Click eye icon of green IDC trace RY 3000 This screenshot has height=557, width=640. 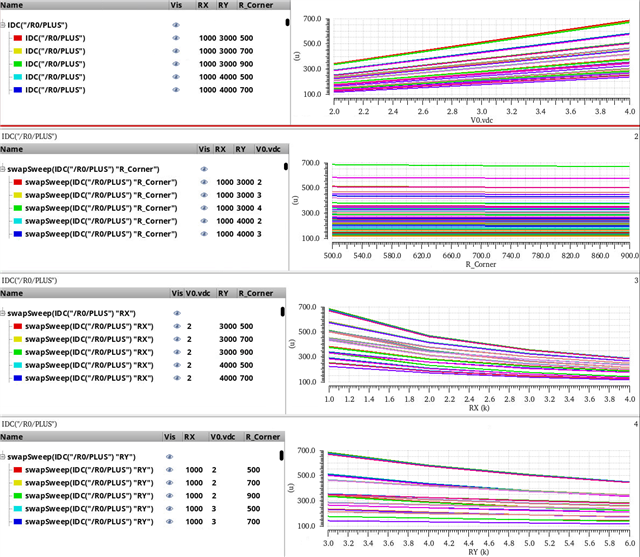tap(176, 63)
